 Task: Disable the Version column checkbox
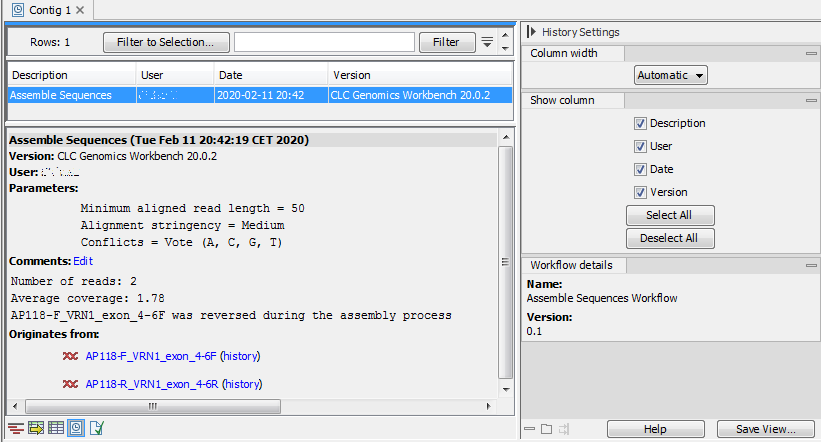(640, 192)
